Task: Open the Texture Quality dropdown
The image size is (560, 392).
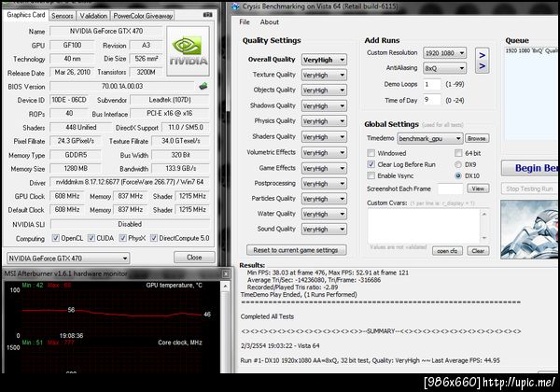Action: (324, 75)
